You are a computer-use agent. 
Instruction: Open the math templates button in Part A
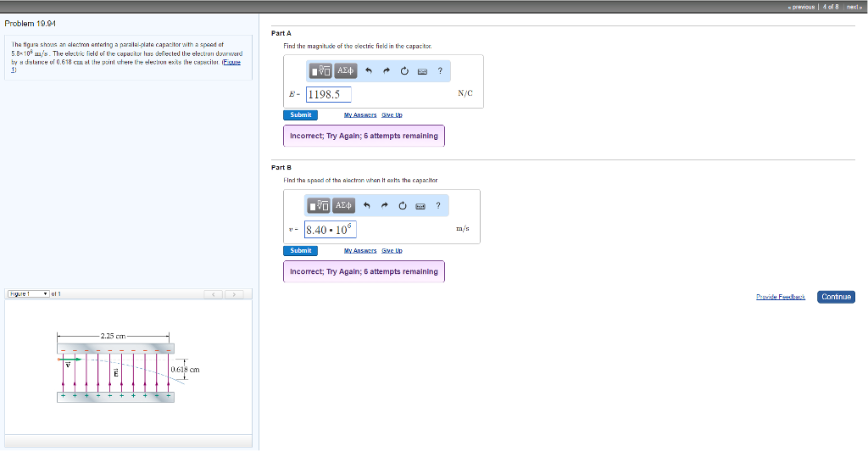320,71
